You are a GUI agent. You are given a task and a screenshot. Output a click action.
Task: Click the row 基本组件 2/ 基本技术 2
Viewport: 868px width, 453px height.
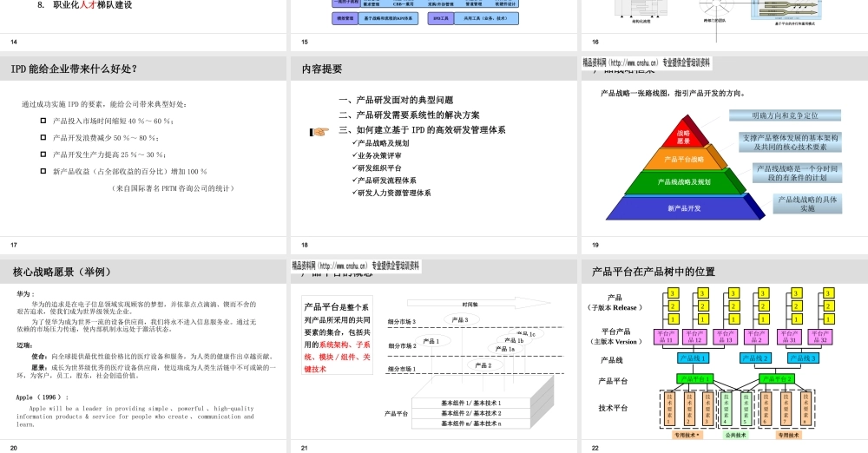point(471,413)
